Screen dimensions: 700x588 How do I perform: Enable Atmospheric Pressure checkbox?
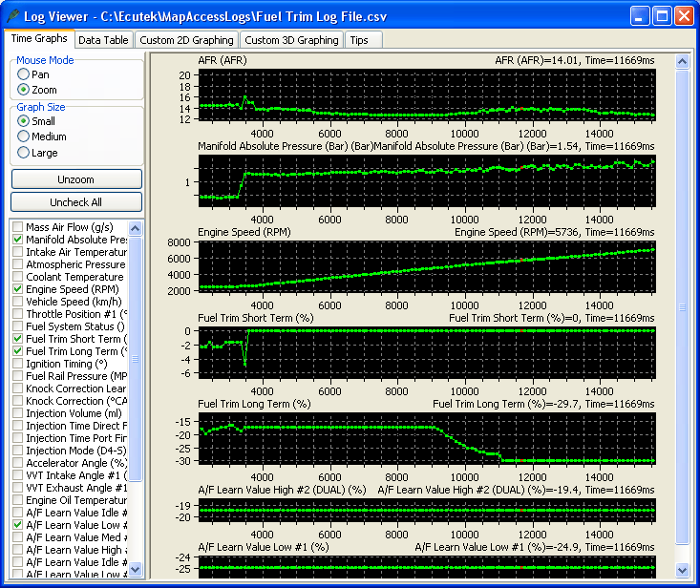pyautogui.click(x=18, y=264)
